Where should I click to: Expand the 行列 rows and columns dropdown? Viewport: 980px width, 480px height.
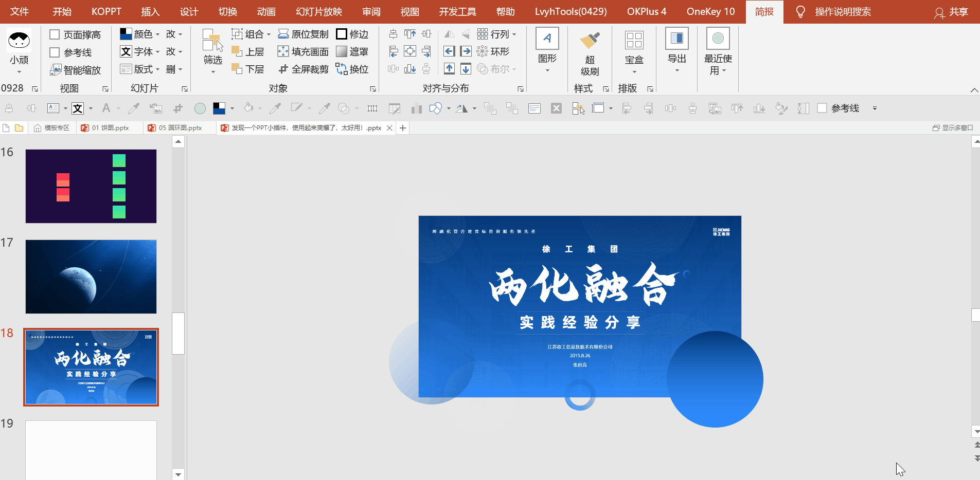point(514,34)
